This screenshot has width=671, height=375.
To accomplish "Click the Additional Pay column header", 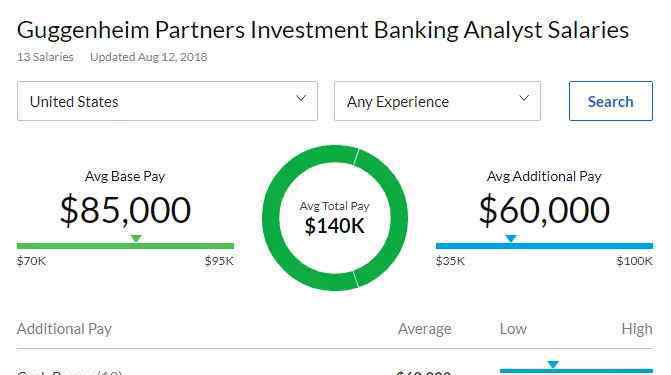I will [x=64, y=329].
